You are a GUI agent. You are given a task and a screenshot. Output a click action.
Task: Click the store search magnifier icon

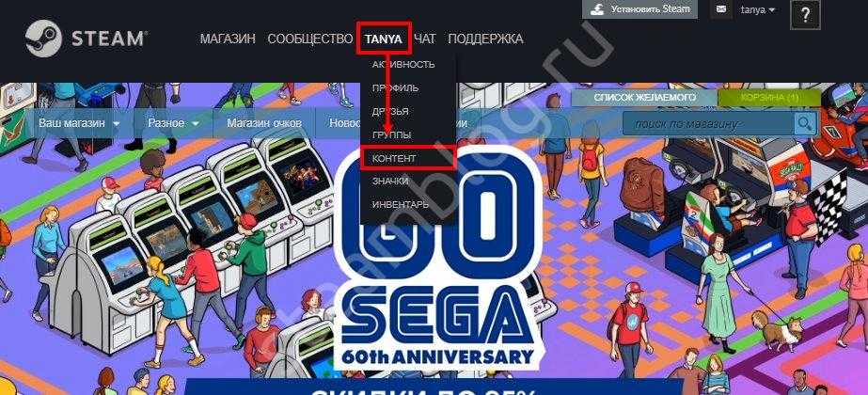click(x=805, y=123)
